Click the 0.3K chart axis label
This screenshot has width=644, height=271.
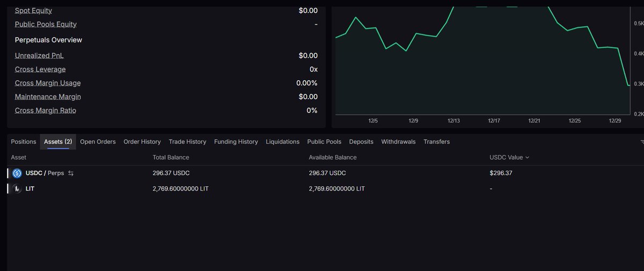tap(639, 84)
